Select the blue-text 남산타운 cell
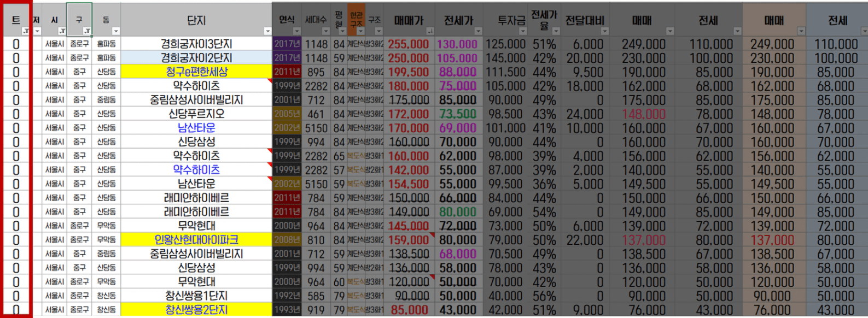 click(x=196, y=128)
